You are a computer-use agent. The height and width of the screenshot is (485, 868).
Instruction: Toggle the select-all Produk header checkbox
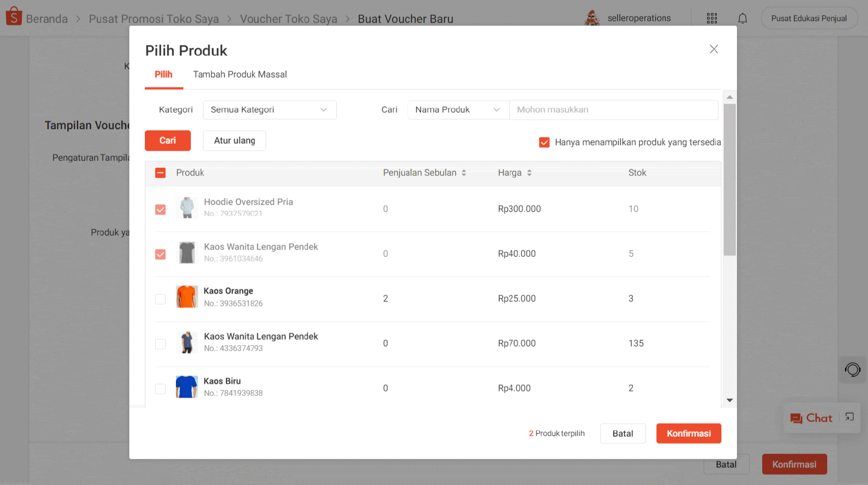point(160,173)
